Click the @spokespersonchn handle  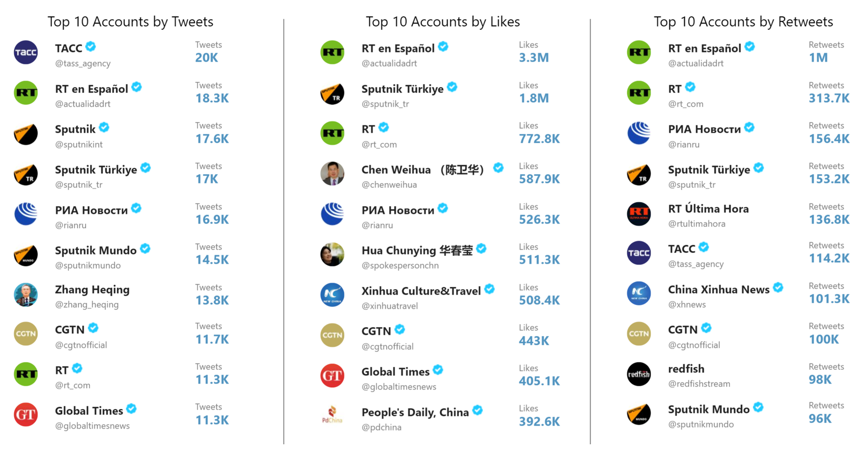point(400,266)
